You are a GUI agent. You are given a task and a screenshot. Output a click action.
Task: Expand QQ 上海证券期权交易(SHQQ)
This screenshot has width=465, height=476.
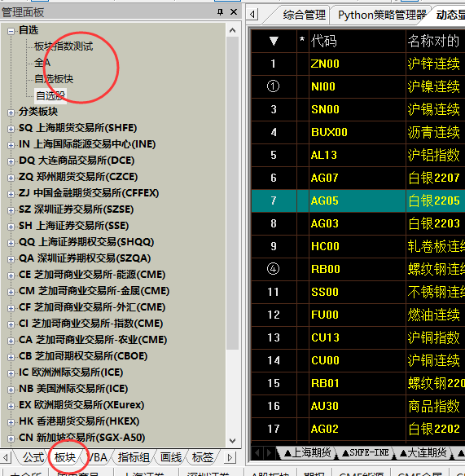pos(11,243)
